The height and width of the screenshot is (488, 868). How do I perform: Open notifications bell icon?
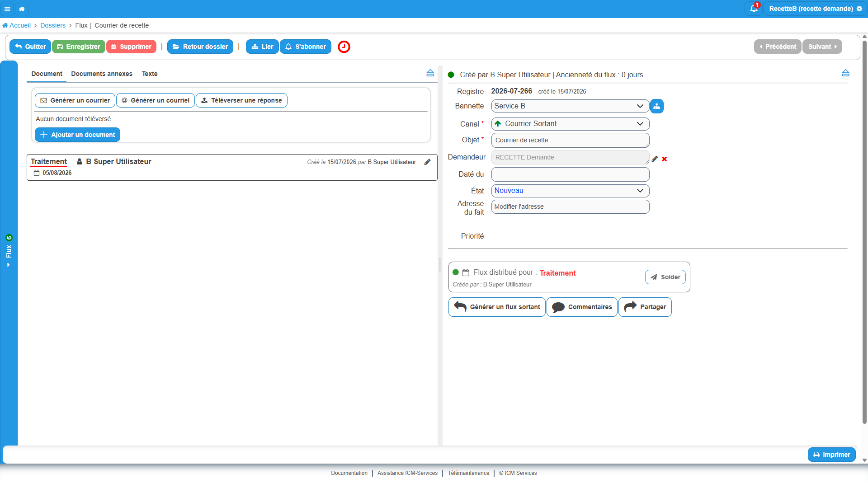(754, 9)
